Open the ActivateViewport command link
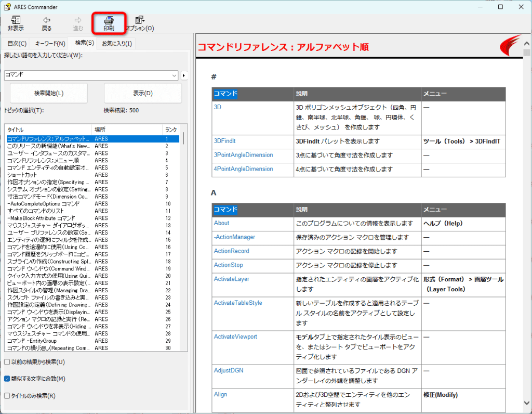The height and width of the screenshot is (414, 532). click(235, 337)
